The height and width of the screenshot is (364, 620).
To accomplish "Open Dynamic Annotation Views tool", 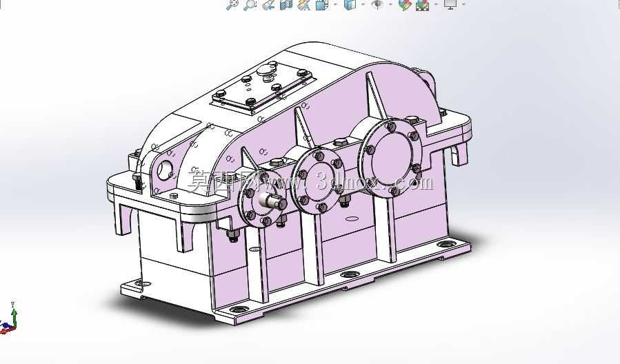I will click(303, 4).
